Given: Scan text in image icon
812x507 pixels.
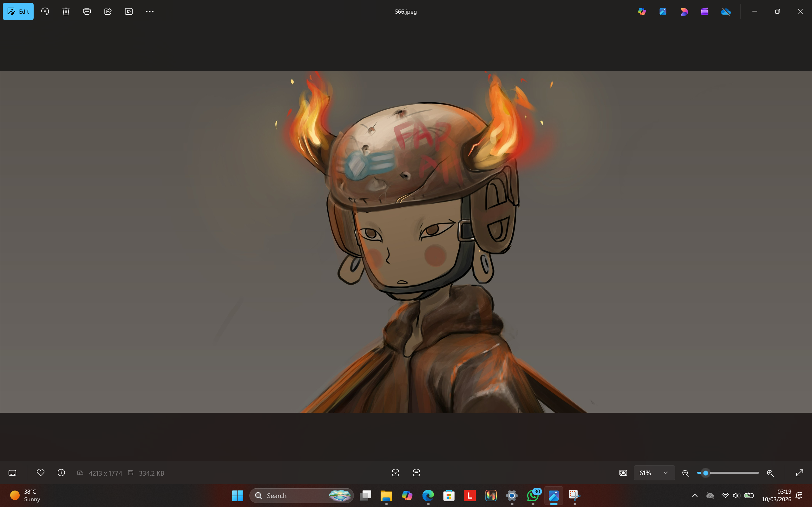Looking at the screenshot, I should click(416, 473).
